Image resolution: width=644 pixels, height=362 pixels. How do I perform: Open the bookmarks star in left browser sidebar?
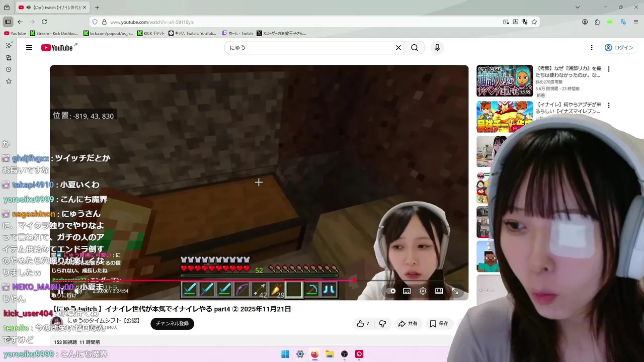pos(9,81)
